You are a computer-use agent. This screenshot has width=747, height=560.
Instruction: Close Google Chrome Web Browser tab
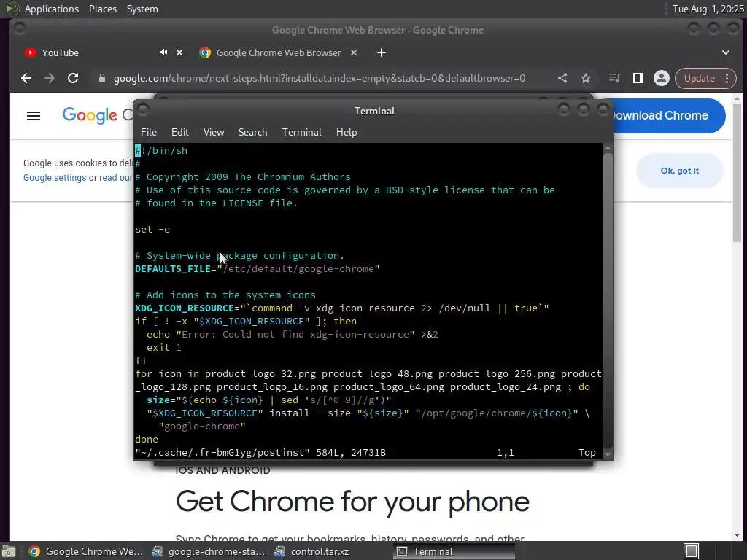[354, 52]
